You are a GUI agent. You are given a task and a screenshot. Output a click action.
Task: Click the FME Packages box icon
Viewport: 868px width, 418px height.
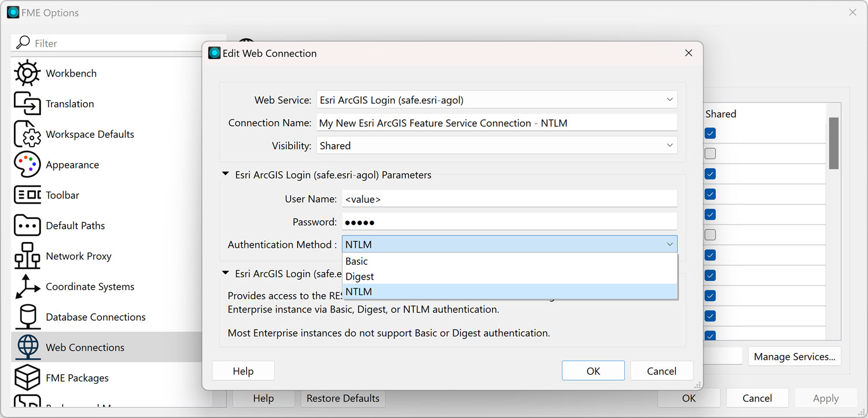[x=27, y=378]
